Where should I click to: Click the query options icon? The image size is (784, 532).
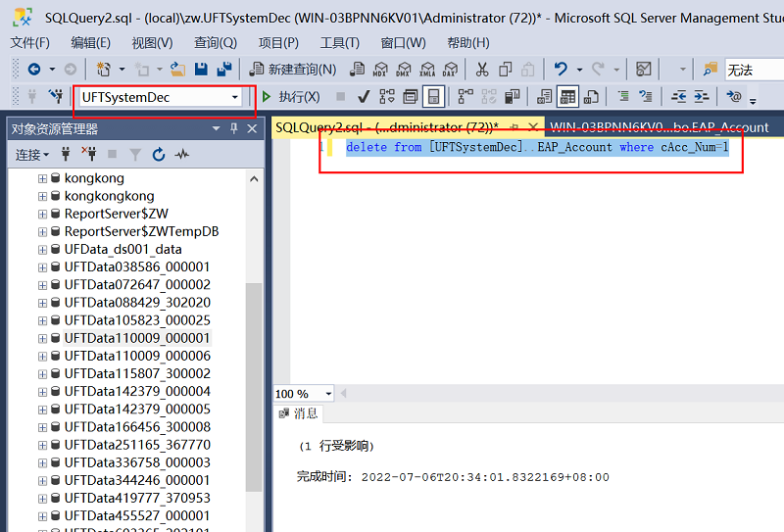(410, 96)
